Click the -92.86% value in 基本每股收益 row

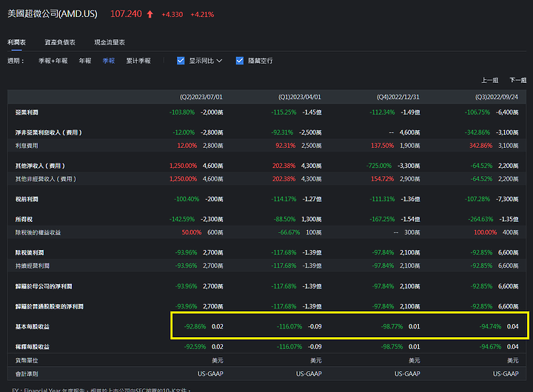tap(195, 327)
